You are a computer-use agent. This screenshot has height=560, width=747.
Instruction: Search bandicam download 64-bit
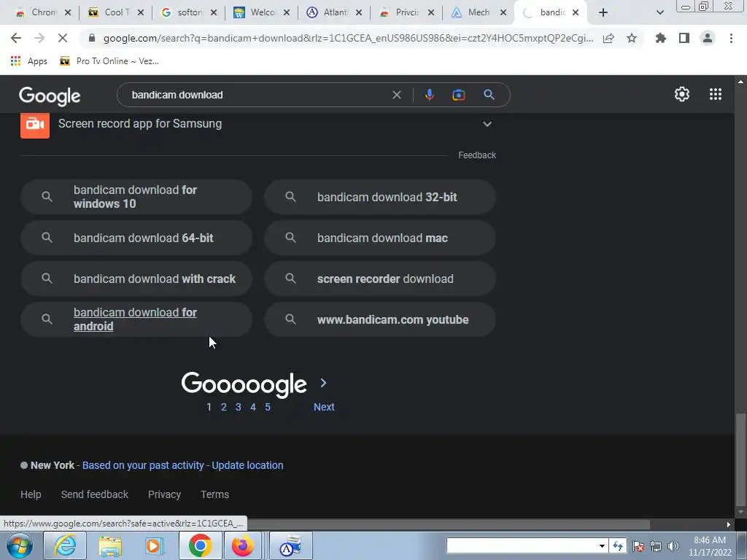[x=136, y=238]
